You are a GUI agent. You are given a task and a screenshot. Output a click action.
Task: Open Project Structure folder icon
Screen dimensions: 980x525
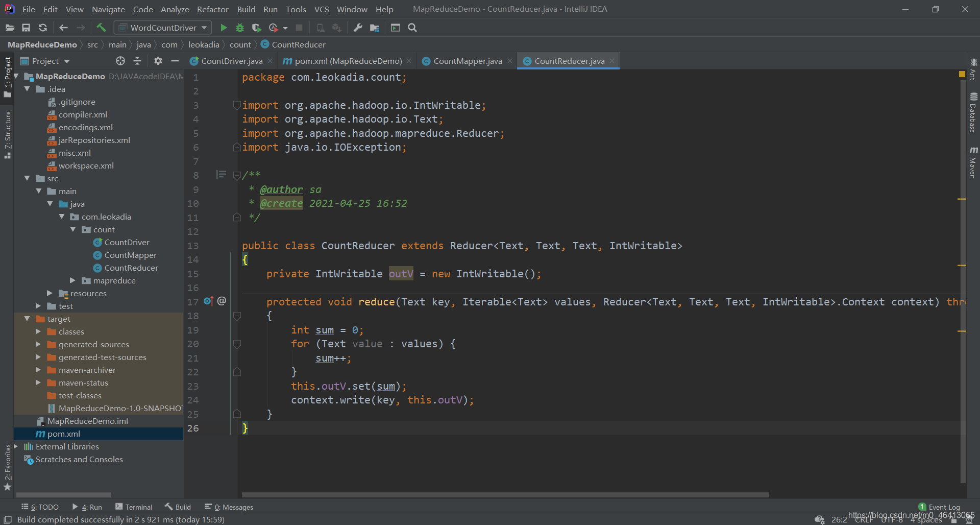pyautogui.click(x=375, y=28)
